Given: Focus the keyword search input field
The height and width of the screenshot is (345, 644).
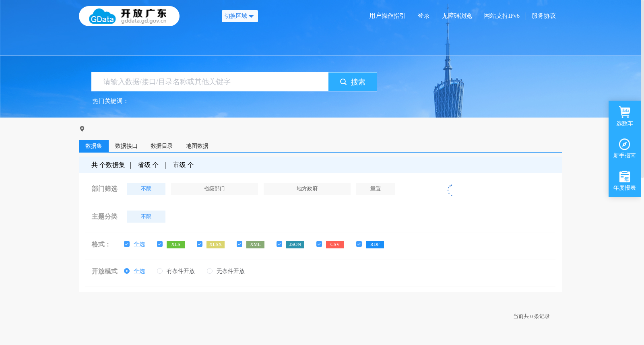Looking at the screenshot, I should [x=210, y=82].
